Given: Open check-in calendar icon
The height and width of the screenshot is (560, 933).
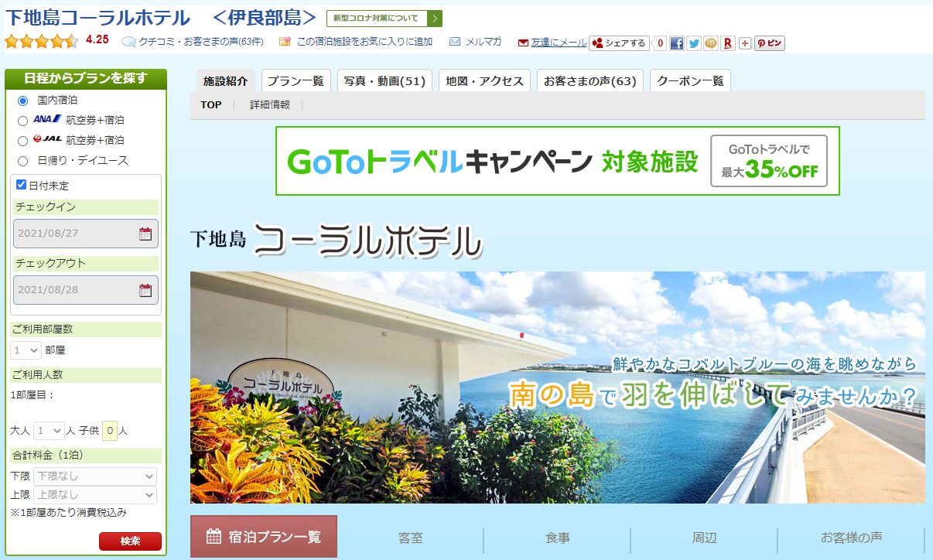Looking at the screenshot, I should pyautogui.click(x=145, y=234).
